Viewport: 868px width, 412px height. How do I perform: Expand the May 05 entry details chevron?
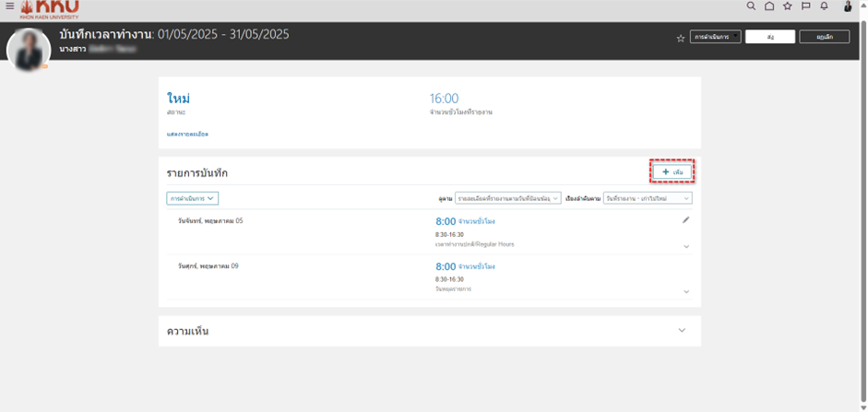click(686, 246)
